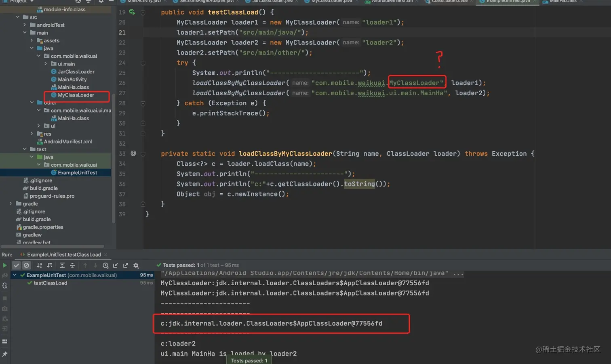Collapse ExampleUnitTest node in test results
The image size is (611, 364).
click(x=15, y=275)
